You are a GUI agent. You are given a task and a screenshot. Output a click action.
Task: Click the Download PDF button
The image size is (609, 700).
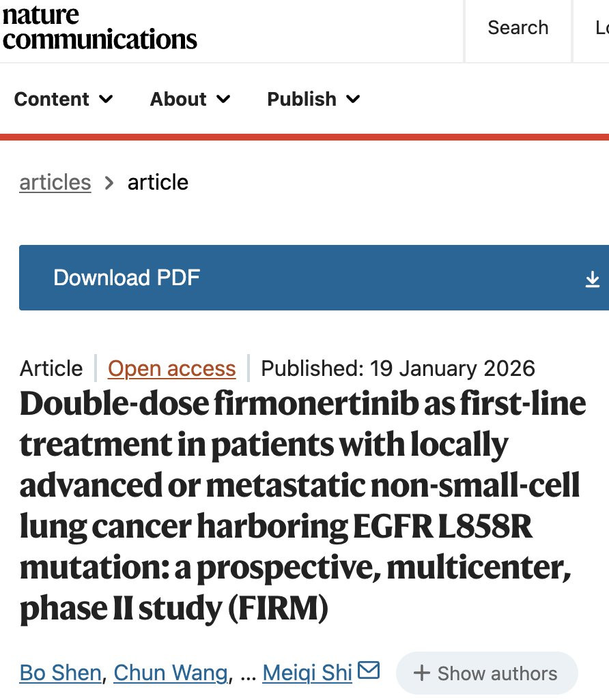coord(314,278)
